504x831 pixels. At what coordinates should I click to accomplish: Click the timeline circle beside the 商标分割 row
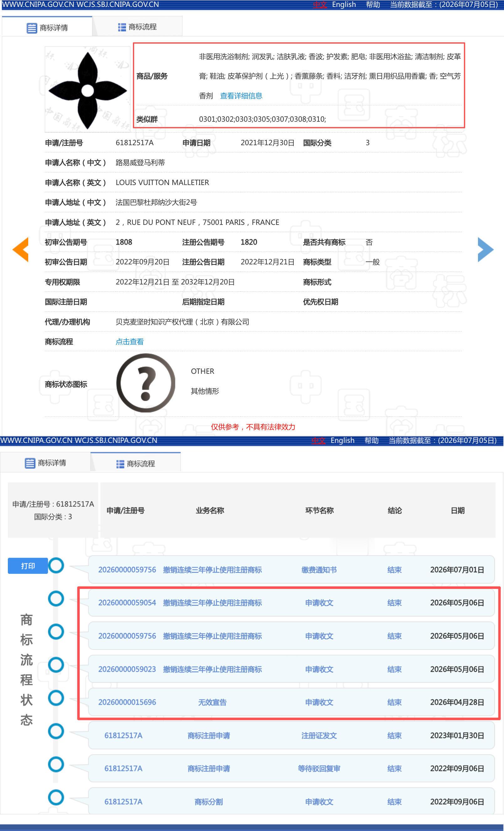(56, 797)
